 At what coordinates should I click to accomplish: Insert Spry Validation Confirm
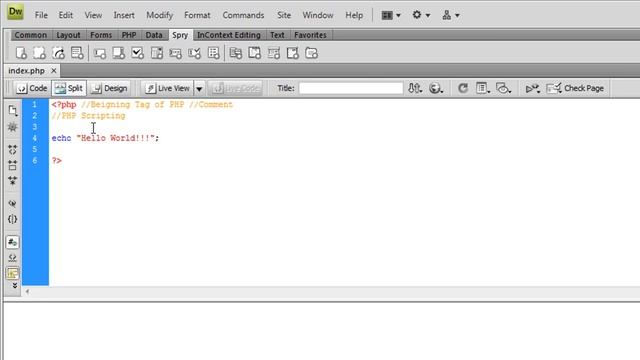[x=194, y=53]
